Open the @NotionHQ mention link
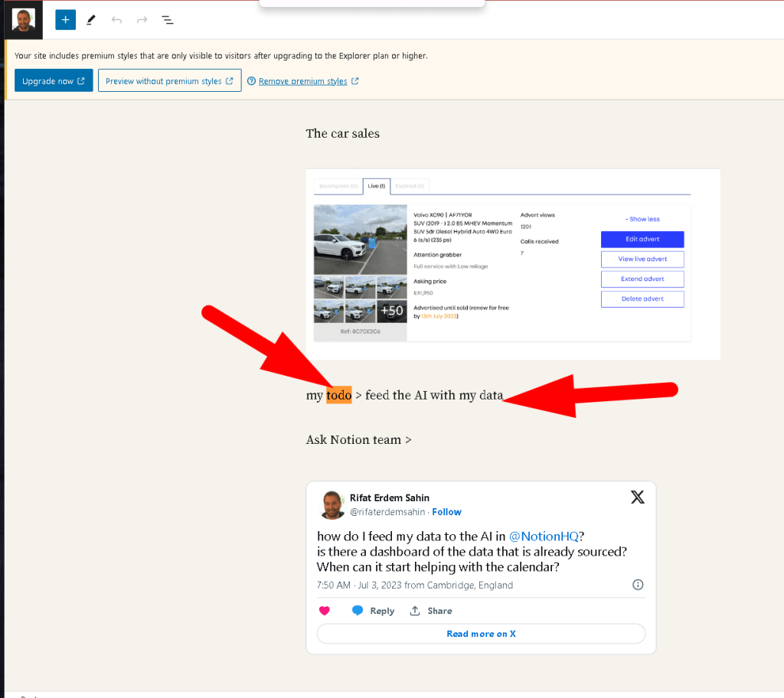Image resolution: width=784 pixels, height=698 pixels. 544,537
